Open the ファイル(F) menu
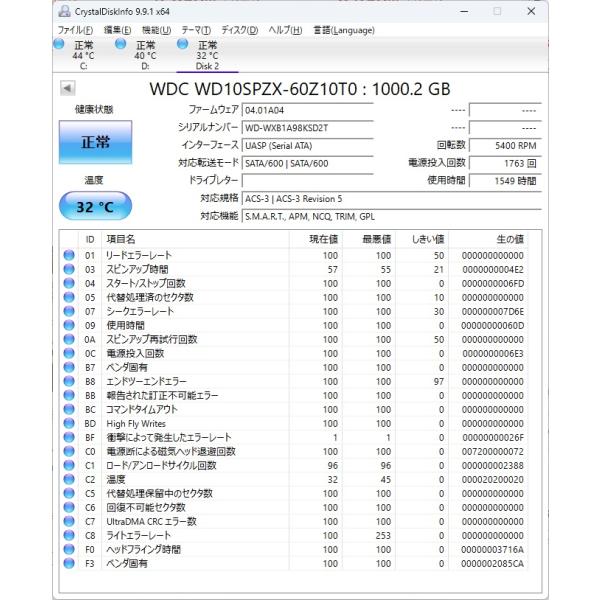This screenshot has width=600, height=600. [x=75, y=30]
